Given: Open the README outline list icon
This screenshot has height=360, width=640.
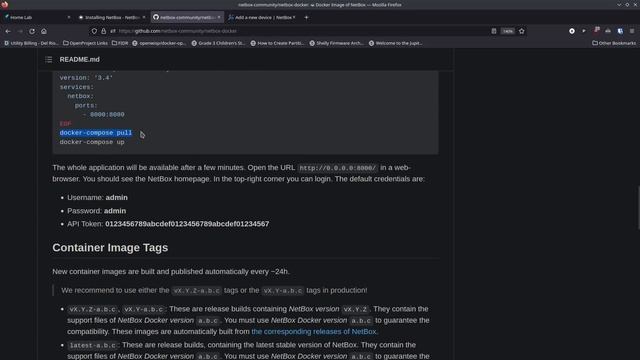Looking at the screenshot, I should click(49, 60).
